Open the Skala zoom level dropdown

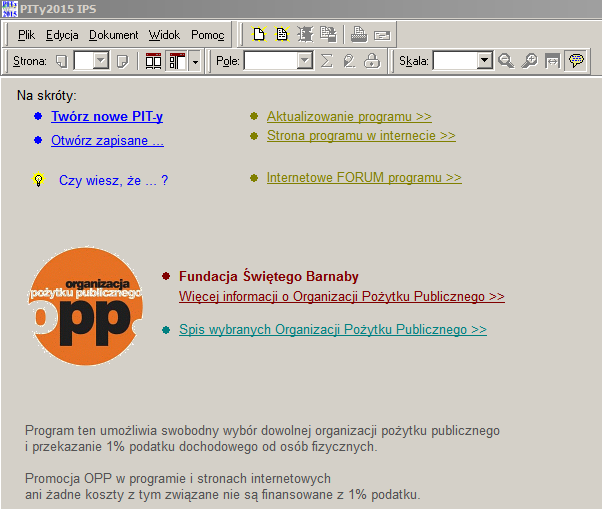click(x=485, y=61)
